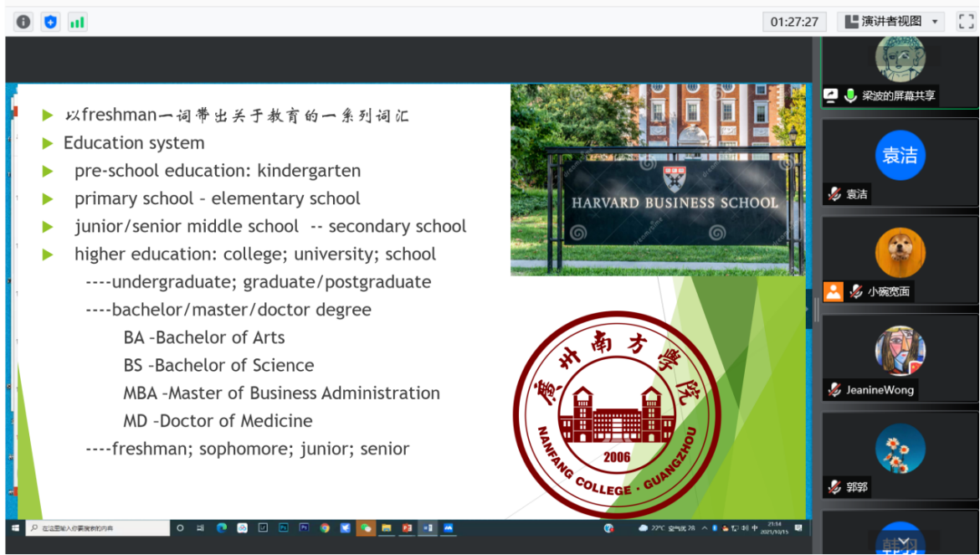Open PowerPoint from the taskbar

click(407, 528)
